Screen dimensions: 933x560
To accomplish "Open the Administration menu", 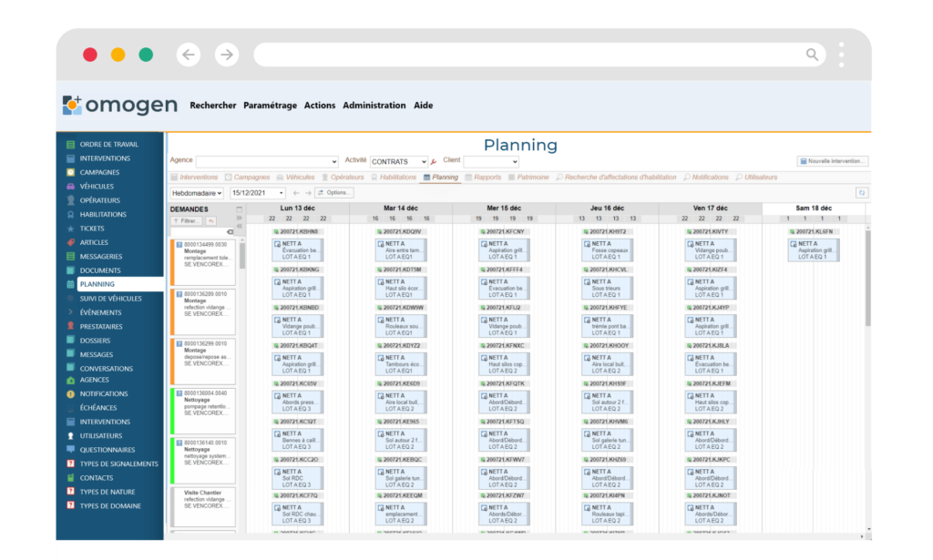I will (374, 106).
